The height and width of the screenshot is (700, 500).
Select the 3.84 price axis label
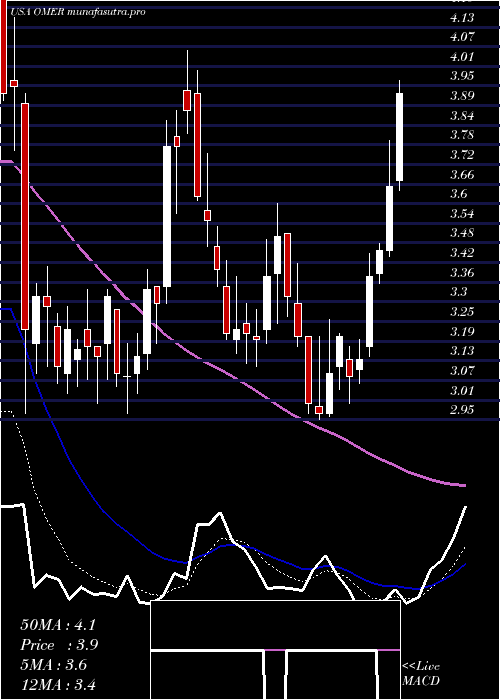[462, 116]
